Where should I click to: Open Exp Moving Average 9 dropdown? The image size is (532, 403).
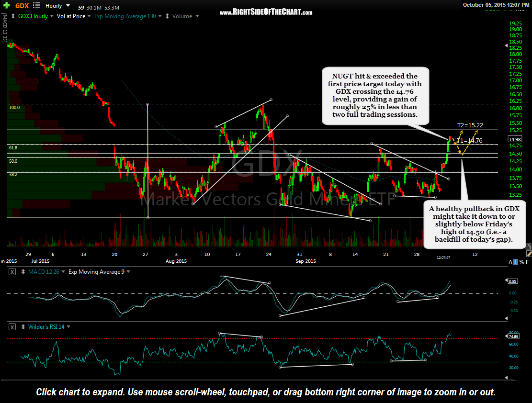[x=128, y=272]
